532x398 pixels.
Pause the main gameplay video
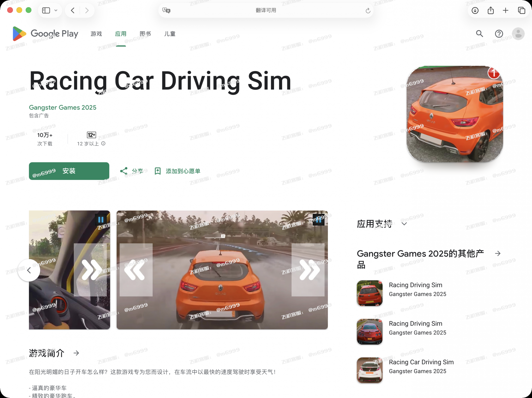318,219
